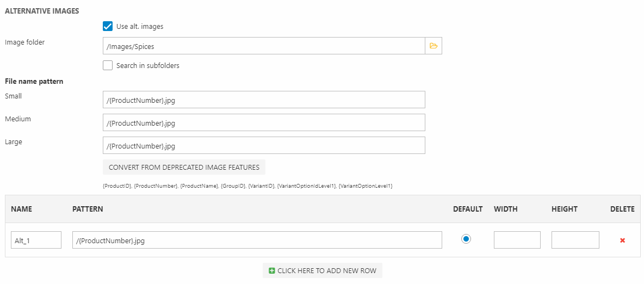644x284 pixels.
Task: Edit the Alt_1 name field
Action: [x=36, y=240]
